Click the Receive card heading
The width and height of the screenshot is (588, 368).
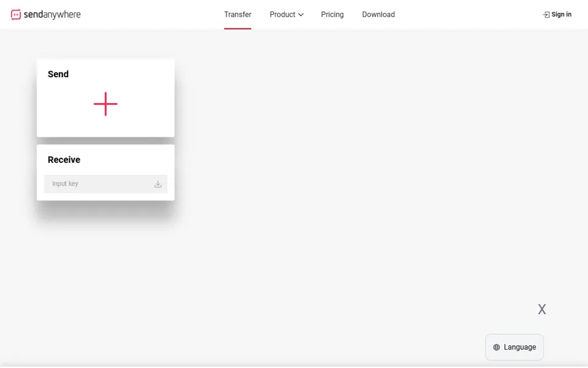tap(64, 159)
